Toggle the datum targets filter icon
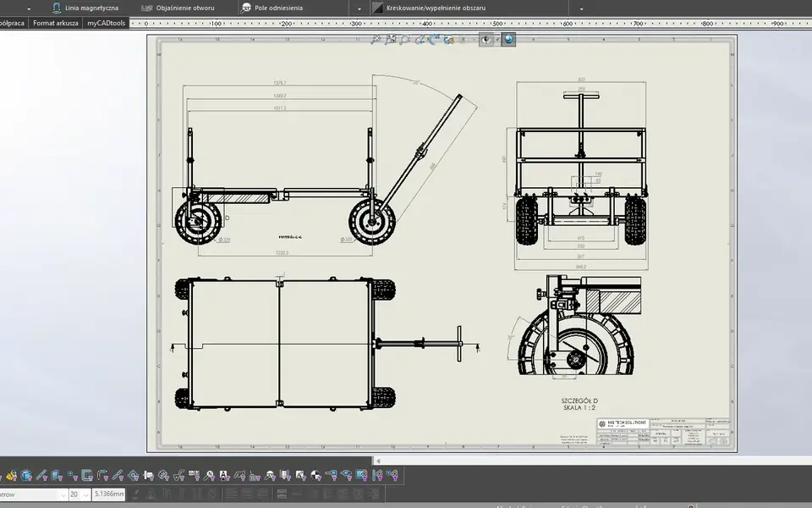 270,475
